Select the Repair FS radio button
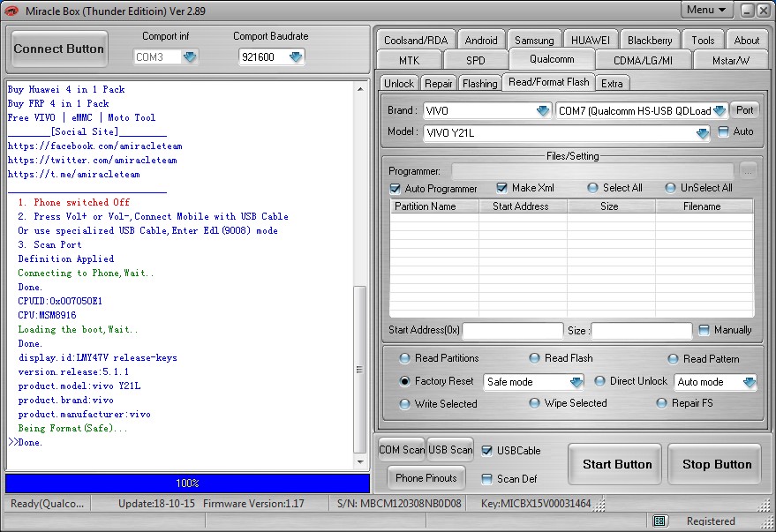776x532 pixels. pyautogui.click(x=662, y=403)
